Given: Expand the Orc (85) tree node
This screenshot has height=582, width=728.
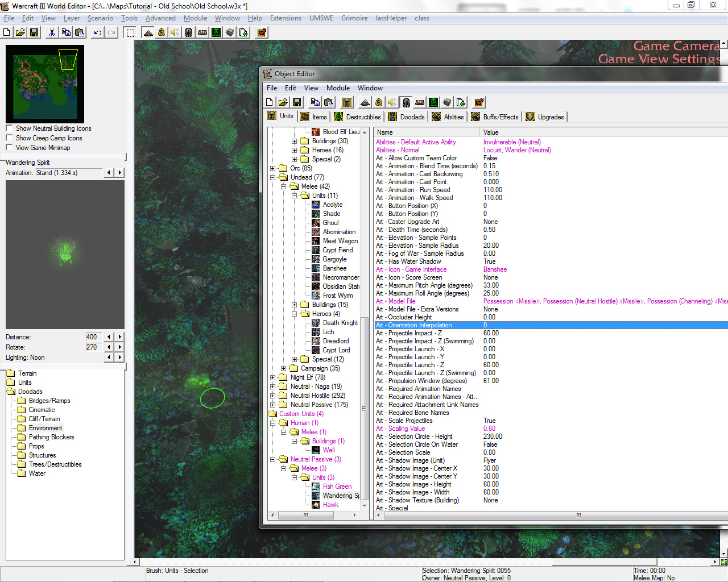Looking at the screenshot, I should coord(273,168).
